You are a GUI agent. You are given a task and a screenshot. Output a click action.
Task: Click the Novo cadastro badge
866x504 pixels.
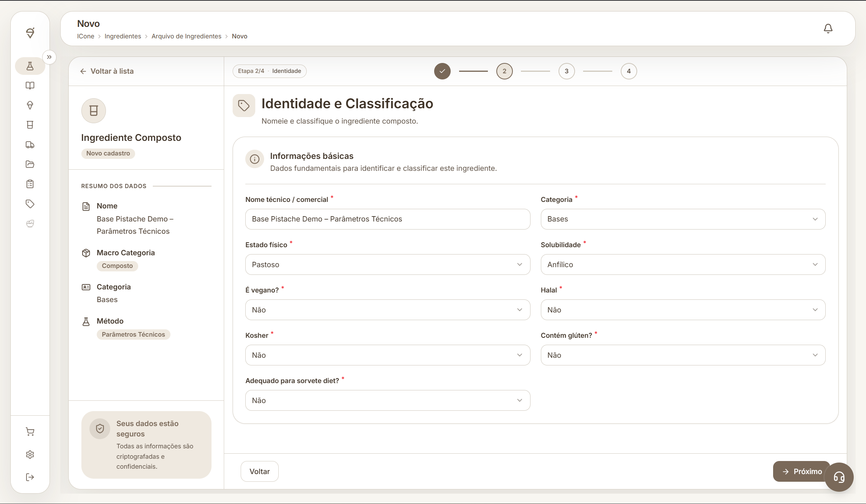coord(108,153)
